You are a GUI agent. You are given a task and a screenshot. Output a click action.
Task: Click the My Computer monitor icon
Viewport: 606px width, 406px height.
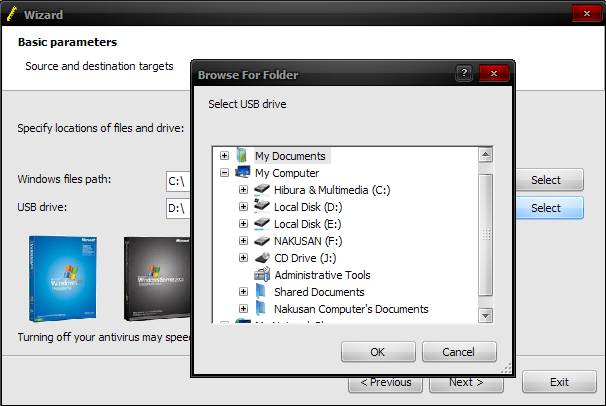pyautogui.click(x=243, y=172)
